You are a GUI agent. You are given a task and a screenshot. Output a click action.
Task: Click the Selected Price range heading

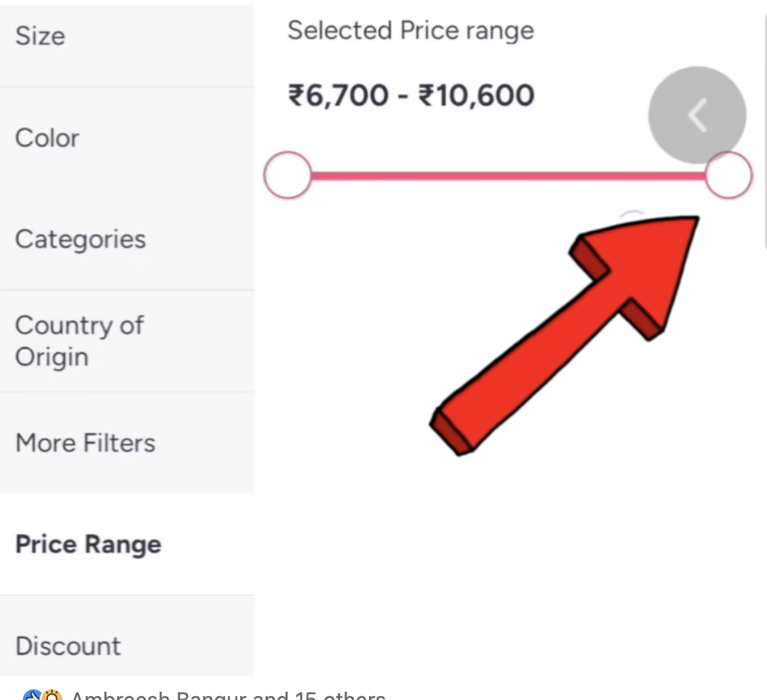(410, 31)
